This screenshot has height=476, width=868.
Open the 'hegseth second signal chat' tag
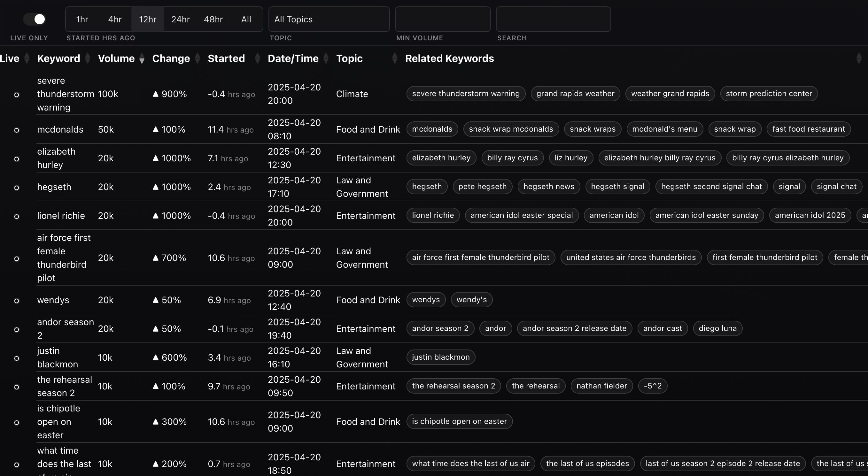pyautogui.click(x=711, y=186)
